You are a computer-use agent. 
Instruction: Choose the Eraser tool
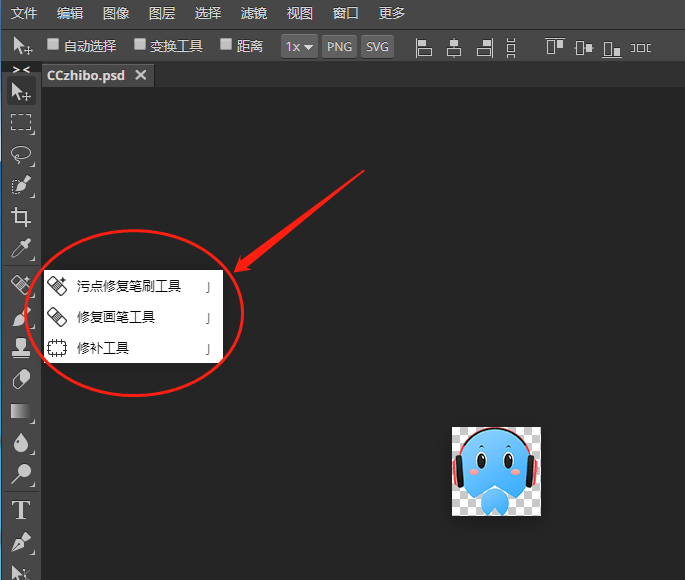(x=21, y=379)
